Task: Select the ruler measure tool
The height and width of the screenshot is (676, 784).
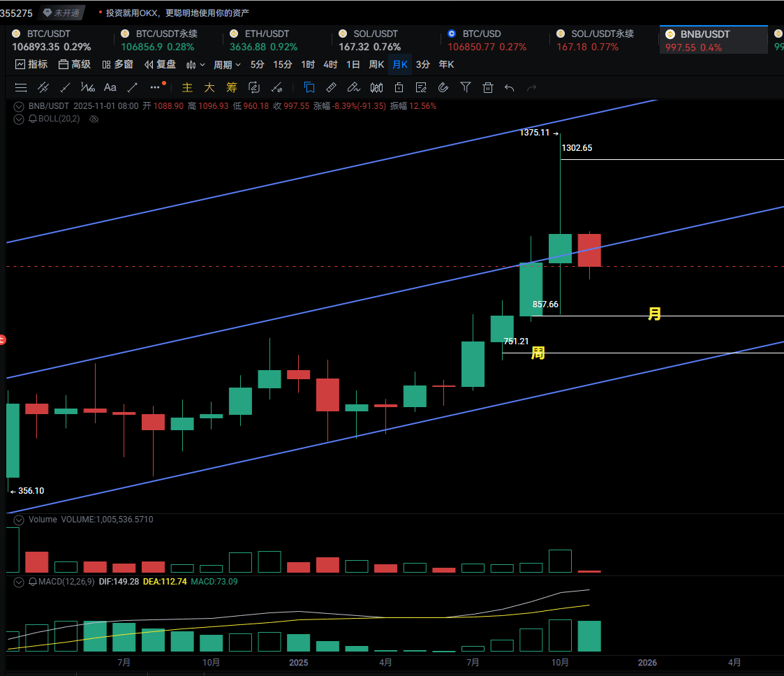Action: click(x=332, y=87)
